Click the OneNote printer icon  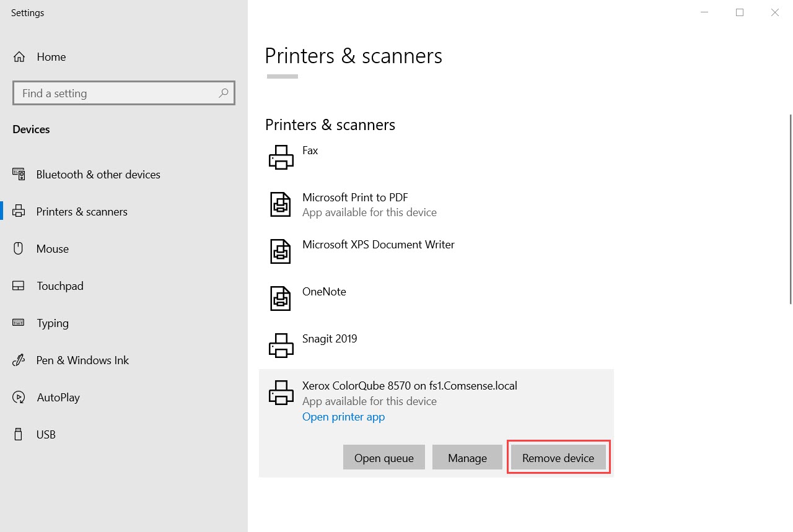[x=281, y=298]
